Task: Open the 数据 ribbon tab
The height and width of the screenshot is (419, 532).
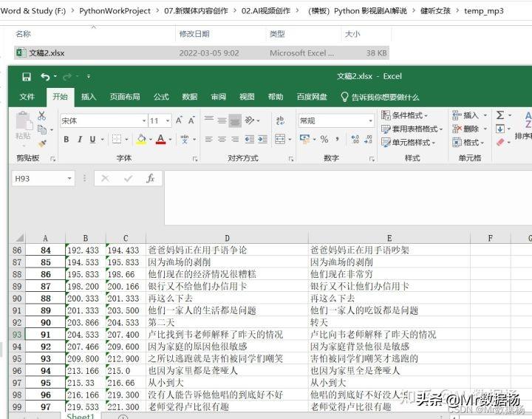Action: (x=190, y=97)
